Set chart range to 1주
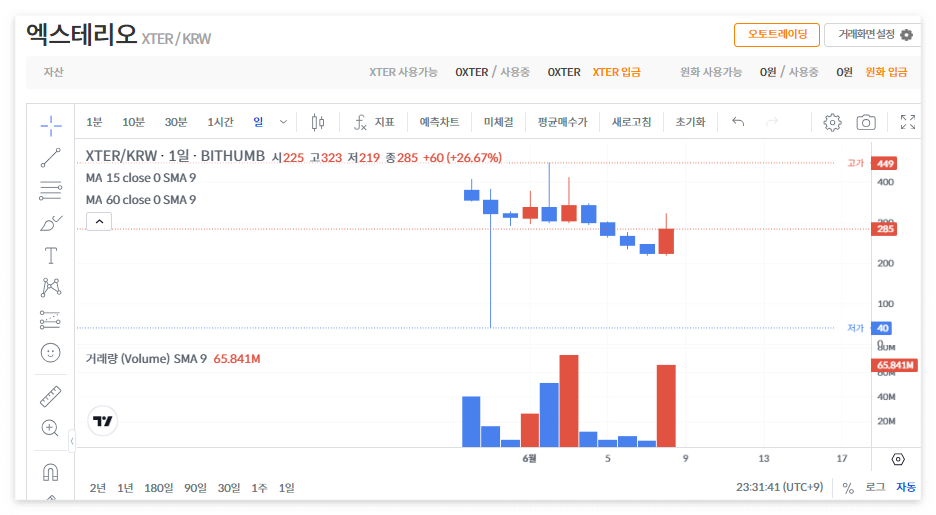The image size is (936, 515). [259, 488]
